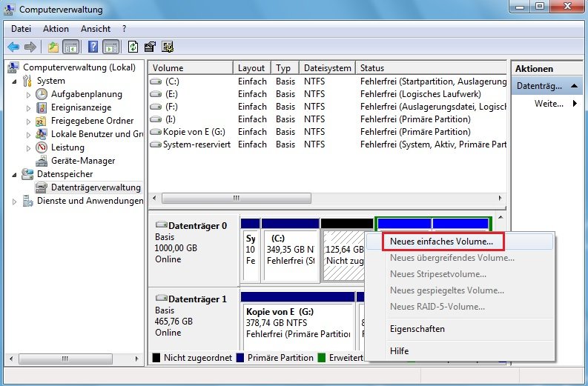Click the Computerverwaltung (Lokal) root icon

click(13, 67)
